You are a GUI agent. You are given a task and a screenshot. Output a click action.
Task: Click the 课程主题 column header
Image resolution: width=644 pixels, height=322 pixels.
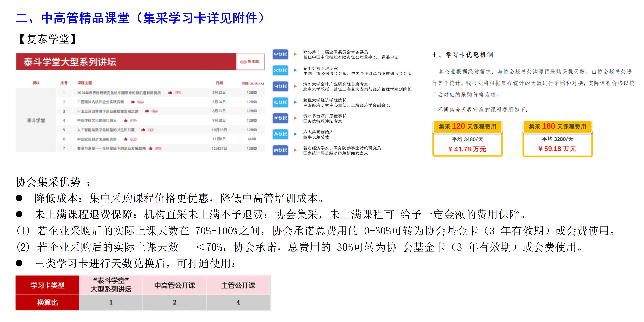(x=85, y=83)
